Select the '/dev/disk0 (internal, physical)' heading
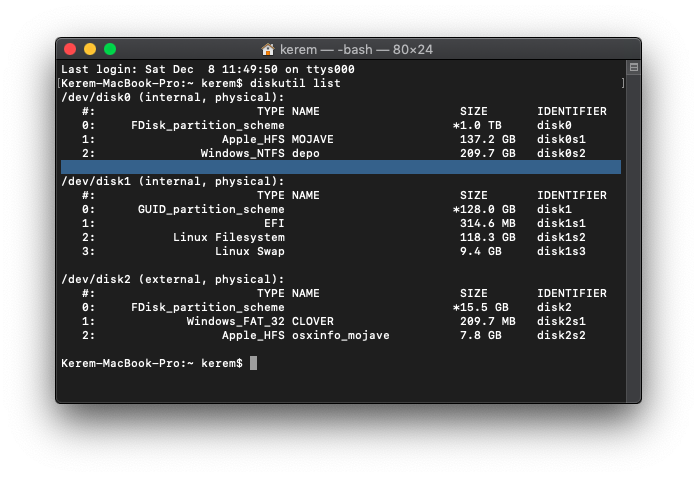The height and width of the screenshot is (477, 697). coord(172,97)
